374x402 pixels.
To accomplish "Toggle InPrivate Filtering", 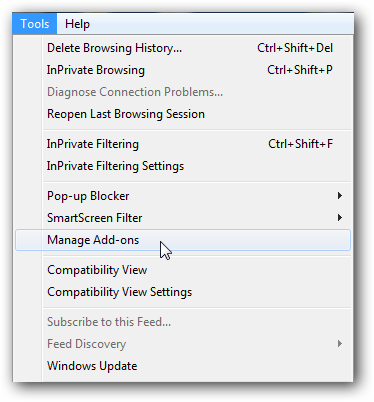I will tap(183, 144).
